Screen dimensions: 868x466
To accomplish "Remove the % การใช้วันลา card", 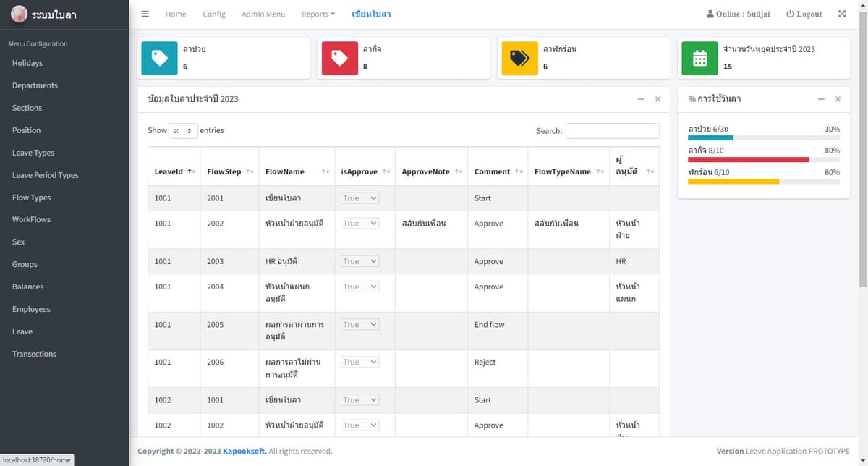I will coord(838,99).
